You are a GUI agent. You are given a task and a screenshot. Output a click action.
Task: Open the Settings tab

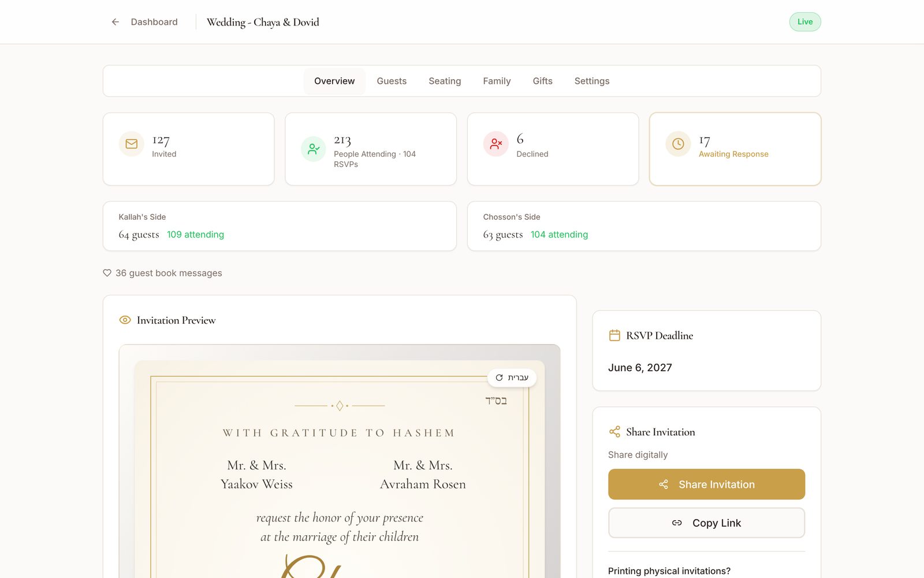pyautogui.click(x=592, y=81)
